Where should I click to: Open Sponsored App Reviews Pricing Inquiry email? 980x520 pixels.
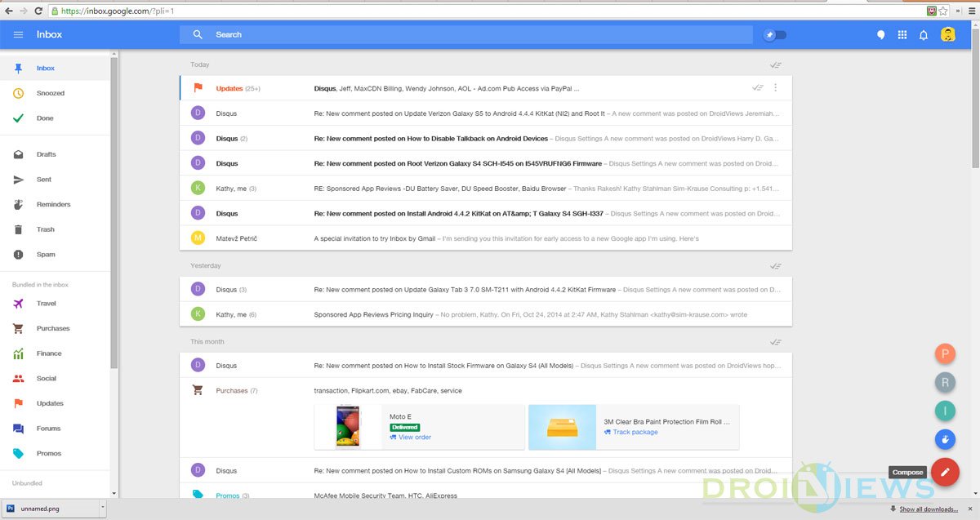point(486,314)
